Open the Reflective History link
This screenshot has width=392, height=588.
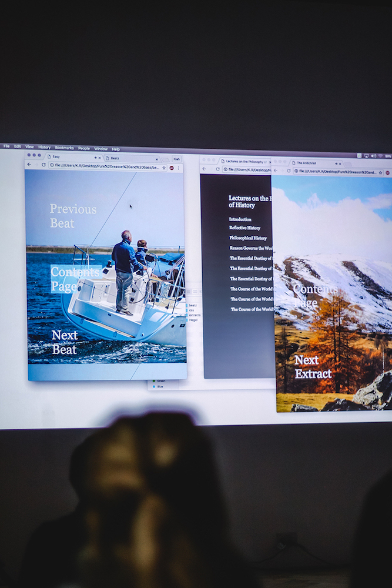click(244, 228)
